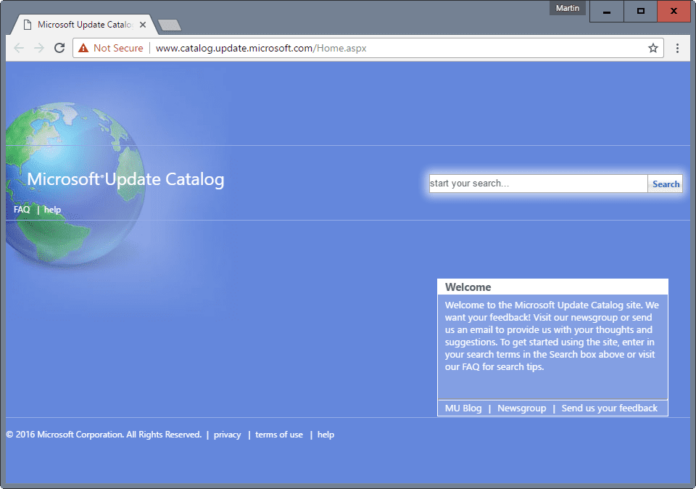Click Send us your feedback
Image resolution: width=696 pixels, height=489 pixels.
pos(609,408)
